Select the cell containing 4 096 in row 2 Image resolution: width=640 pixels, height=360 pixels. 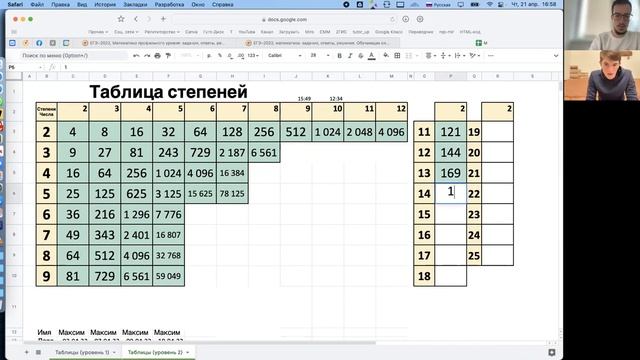click(x=391, y=132)
